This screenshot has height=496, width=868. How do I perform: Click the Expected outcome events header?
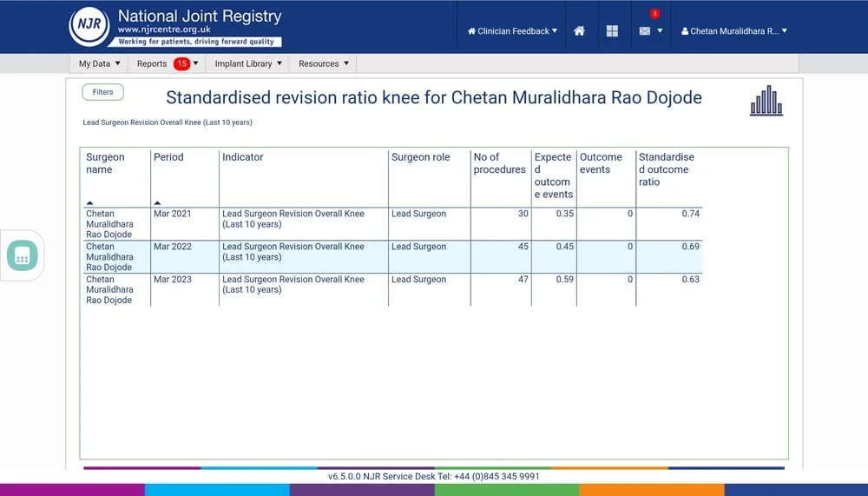pyautogui.click(x=554, y=175)
